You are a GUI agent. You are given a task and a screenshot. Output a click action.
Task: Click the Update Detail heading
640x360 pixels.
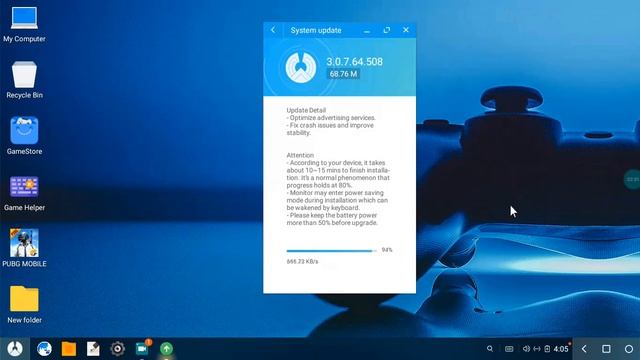coord(306,110)
